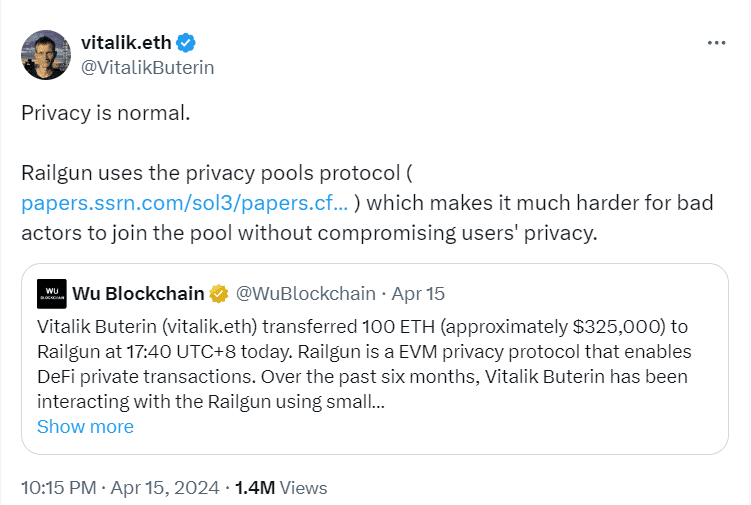Click the "actors to join the pool" text line

click(308, 232)
